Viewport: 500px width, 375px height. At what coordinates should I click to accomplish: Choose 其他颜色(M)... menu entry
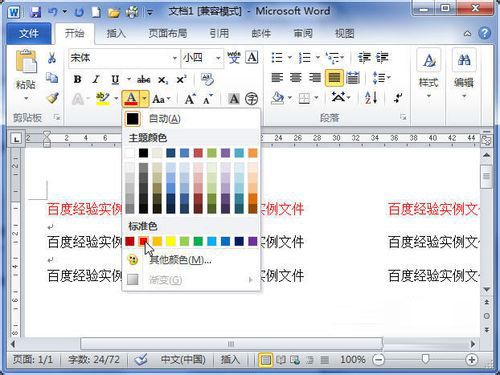click(x=191, y=260)
